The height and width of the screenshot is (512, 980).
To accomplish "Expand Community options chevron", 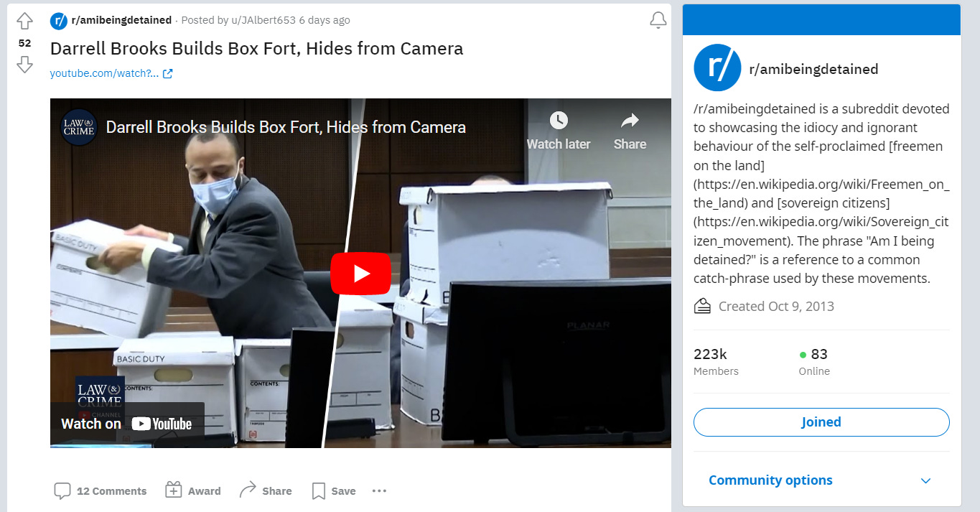I will (x=926, y=480).
